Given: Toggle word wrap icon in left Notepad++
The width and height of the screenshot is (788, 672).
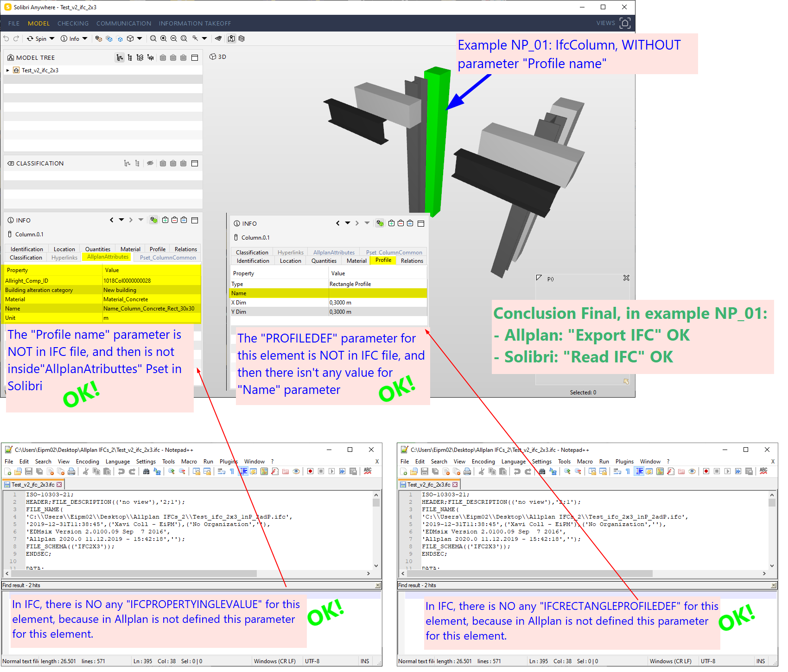Looking at the screenshot, I should [222, 471].
